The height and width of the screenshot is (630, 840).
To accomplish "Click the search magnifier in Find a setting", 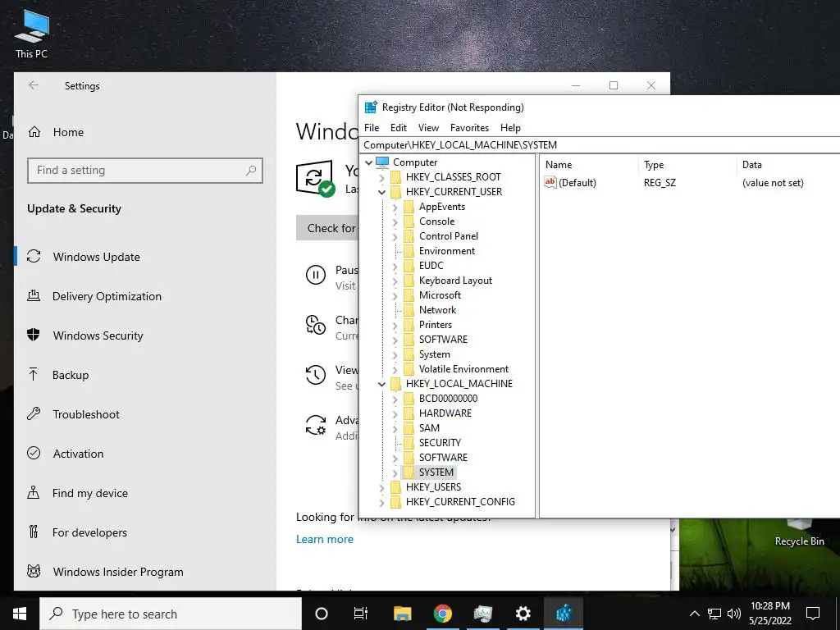I will tap(251, 171).
